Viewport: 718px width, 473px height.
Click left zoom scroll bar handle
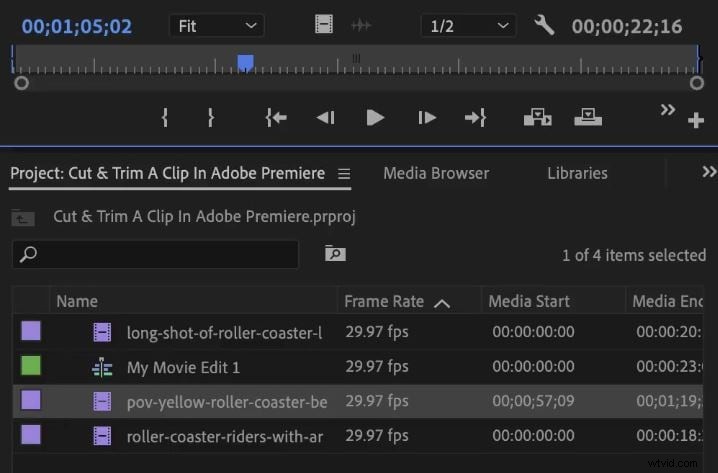coord(21,83)
